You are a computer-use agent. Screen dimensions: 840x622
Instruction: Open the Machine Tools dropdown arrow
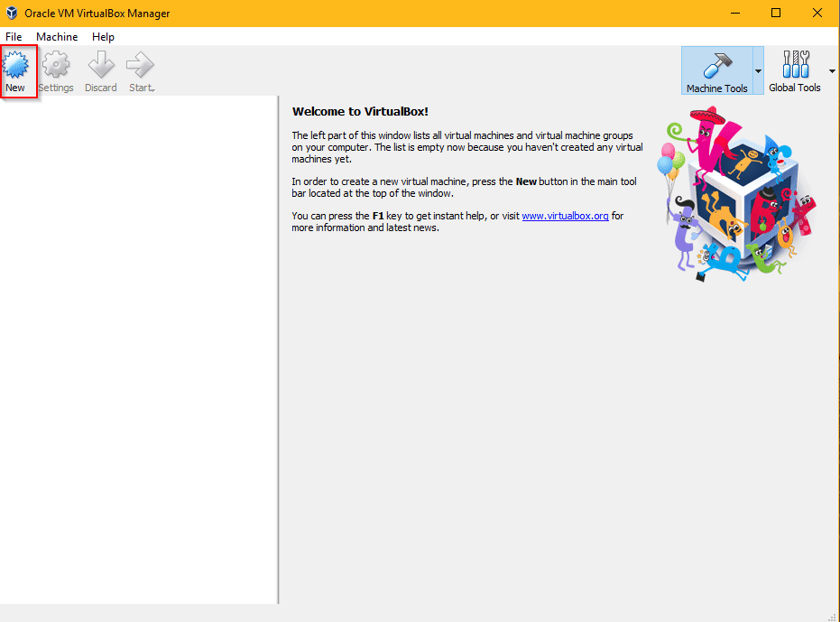pyautogui.click(x=760, y=70)
